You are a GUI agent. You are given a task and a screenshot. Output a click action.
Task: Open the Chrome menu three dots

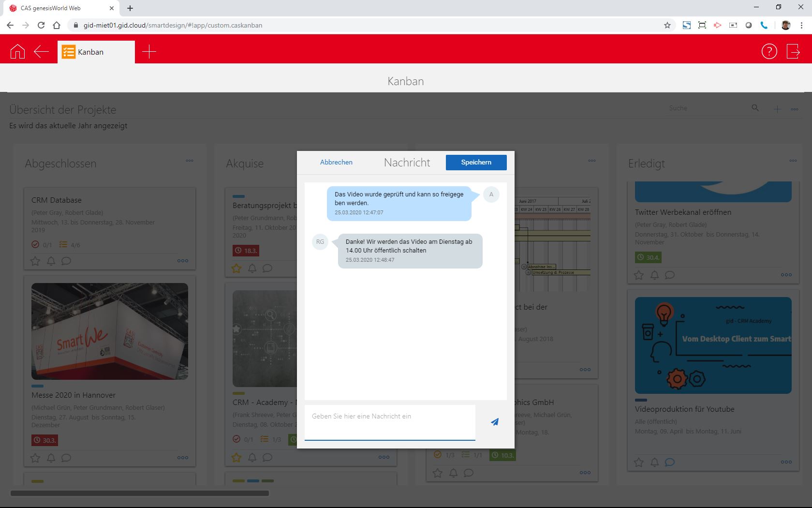[802, 25]
